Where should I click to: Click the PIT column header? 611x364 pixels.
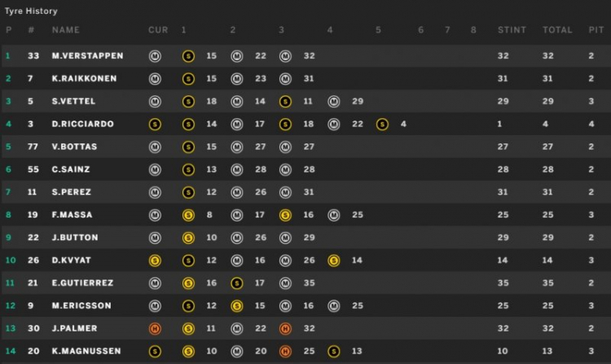[x=596, y=30]
